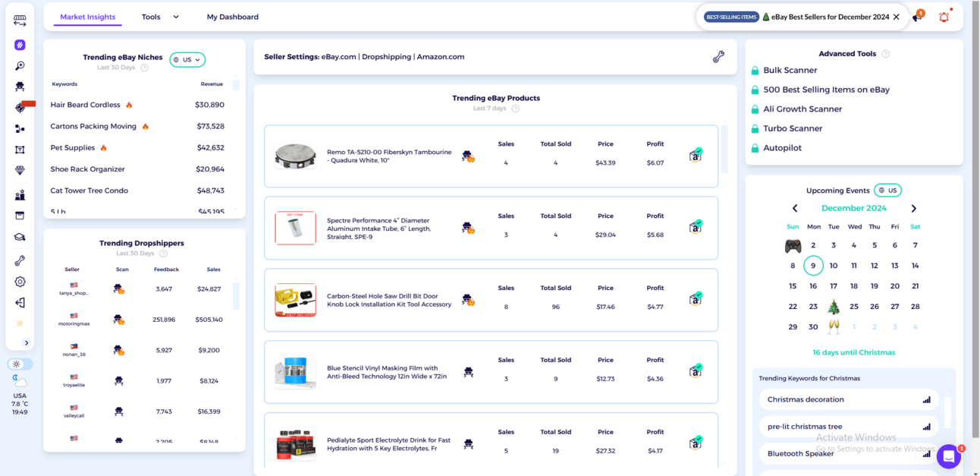Dismiss the Best-Selling Items banner
This screenshot has width=980, height=476.
(x=897, y=17)
